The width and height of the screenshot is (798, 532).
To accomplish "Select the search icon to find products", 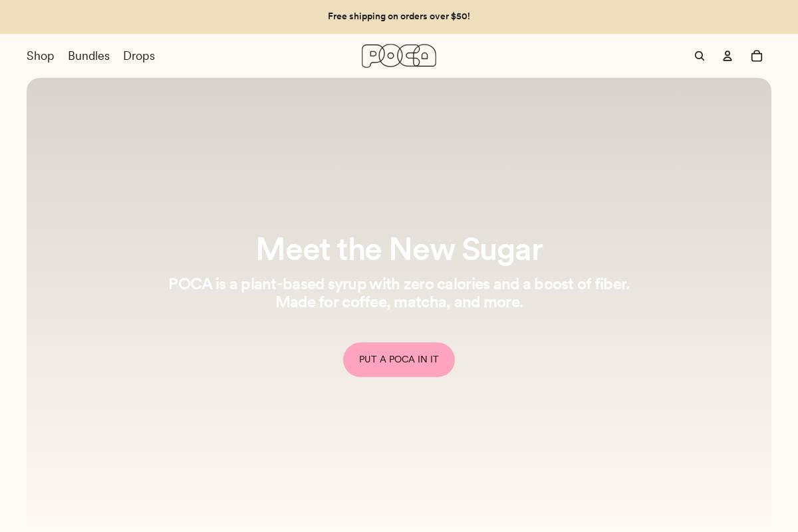I will pos(700,56).
